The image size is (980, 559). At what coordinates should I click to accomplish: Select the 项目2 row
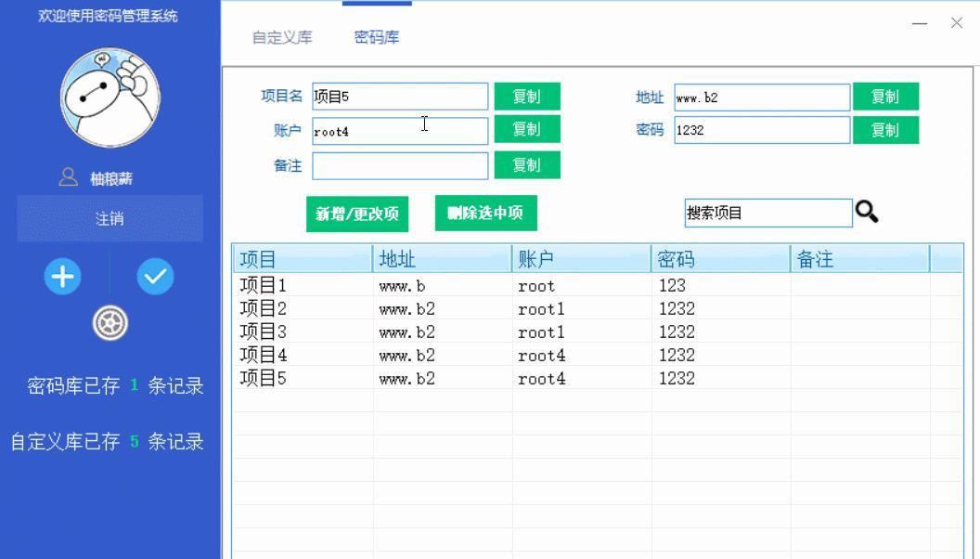[598, 308]
